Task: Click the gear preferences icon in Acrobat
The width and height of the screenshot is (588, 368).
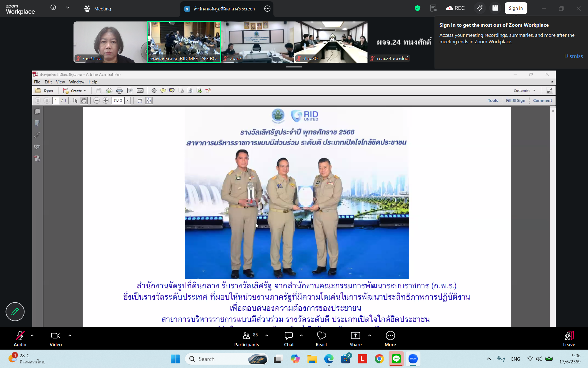Action: 154,90
